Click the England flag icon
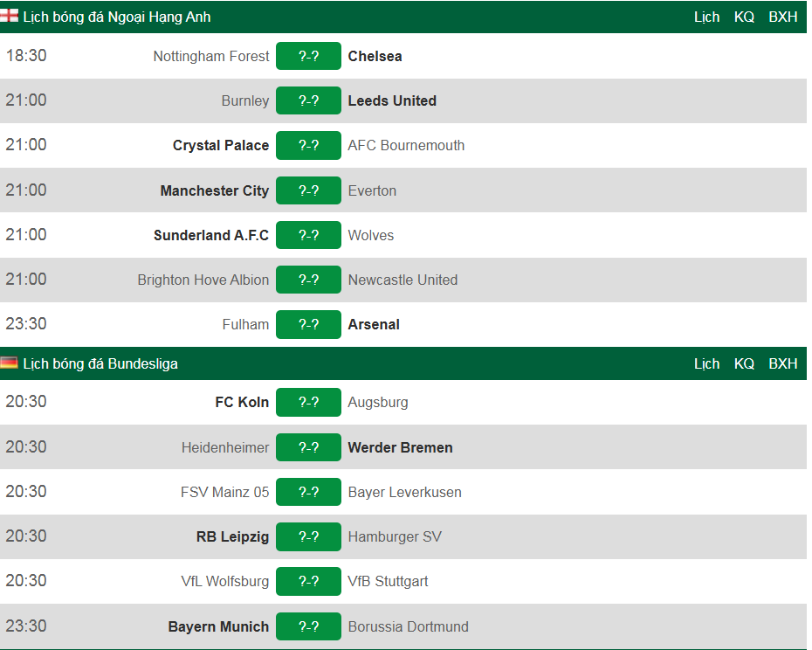This screenshot has width=812, height=650. [x=10, y=16]
